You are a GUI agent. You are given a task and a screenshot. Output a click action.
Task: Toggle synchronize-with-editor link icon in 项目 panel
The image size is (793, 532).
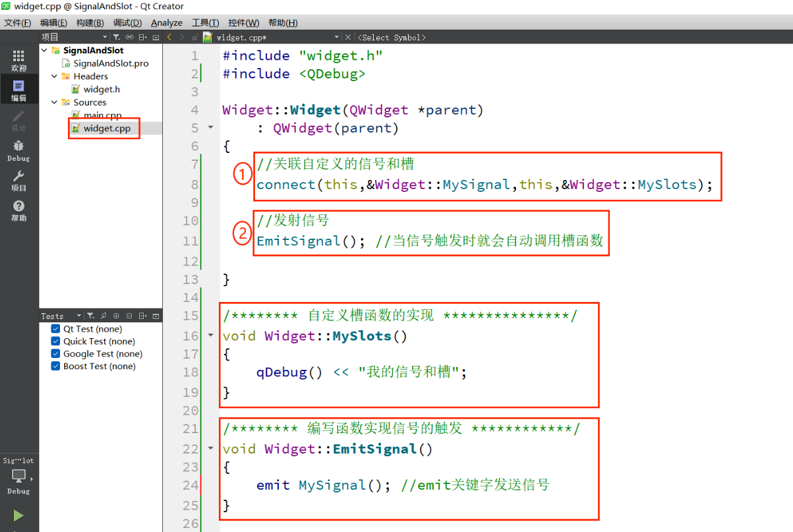(x=129, y=38)
